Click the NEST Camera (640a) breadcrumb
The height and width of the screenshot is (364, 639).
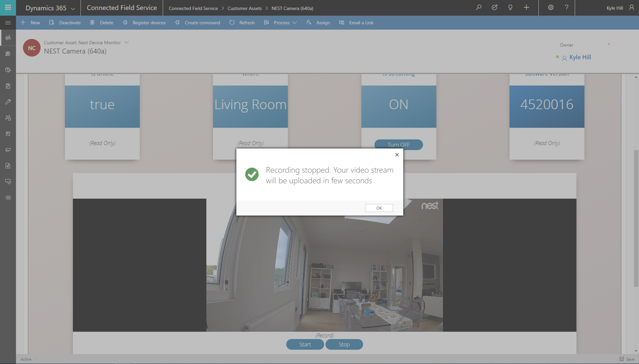292,8
